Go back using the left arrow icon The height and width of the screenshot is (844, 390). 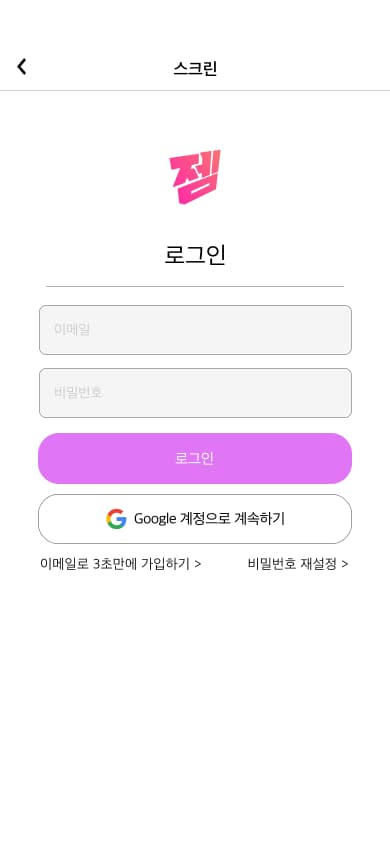point(22,67)
